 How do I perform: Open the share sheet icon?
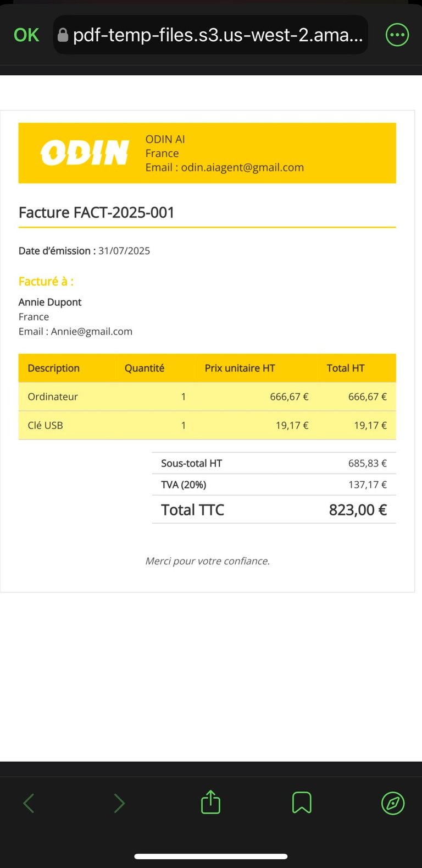[210, 802]
